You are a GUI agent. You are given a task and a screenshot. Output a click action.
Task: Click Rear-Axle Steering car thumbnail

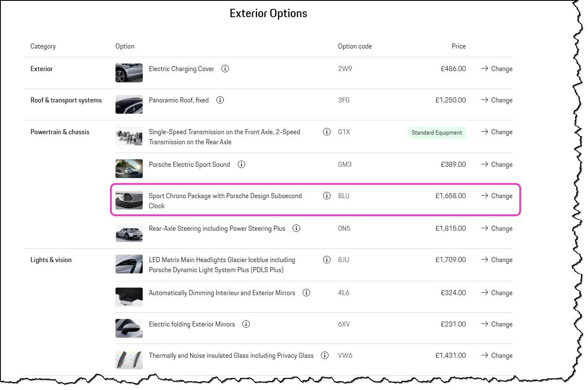(129, 232)
